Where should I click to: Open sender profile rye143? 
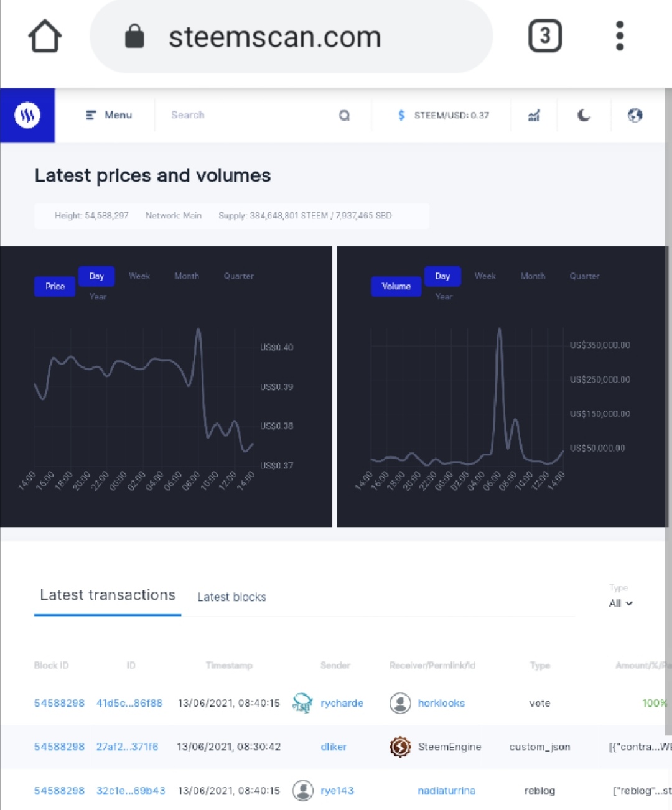click(337, 791)
